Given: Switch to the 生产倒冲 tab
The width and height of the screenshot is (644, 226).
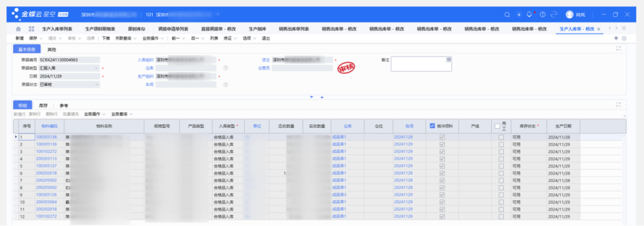Looking at the screenshot, I should tap(258, 29).
